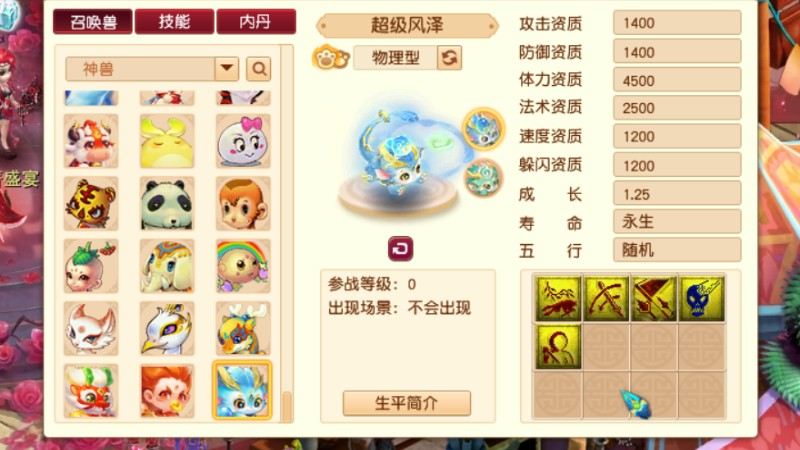The image size is (800, 450).
Task: Click the magnifier search icon
Action: 259,68
